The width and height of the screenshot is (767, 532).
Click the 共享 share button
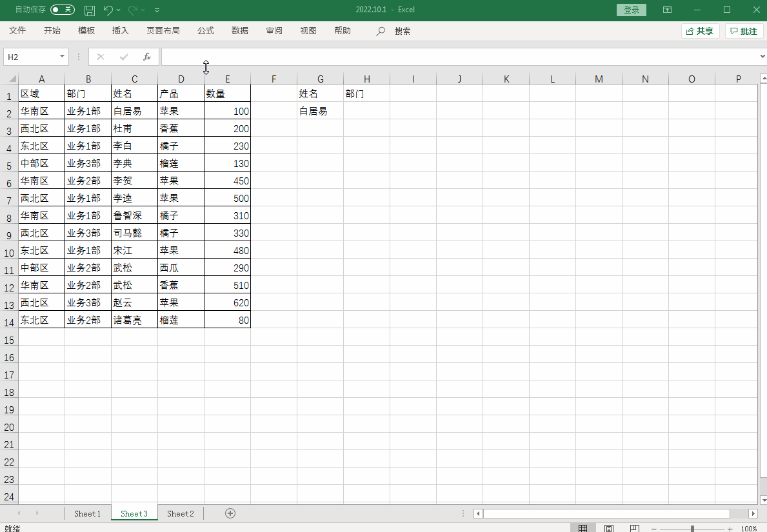point(700,32)
